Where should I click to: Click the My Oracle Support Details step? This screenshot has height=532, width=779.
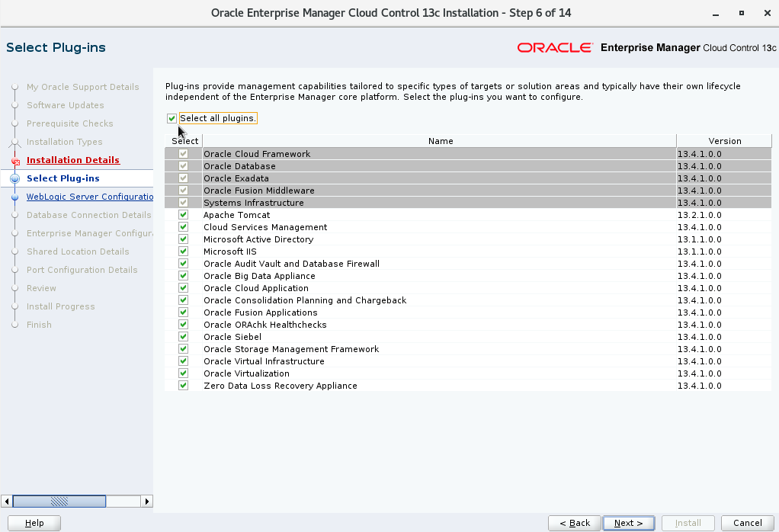click(x=83, y=87)
